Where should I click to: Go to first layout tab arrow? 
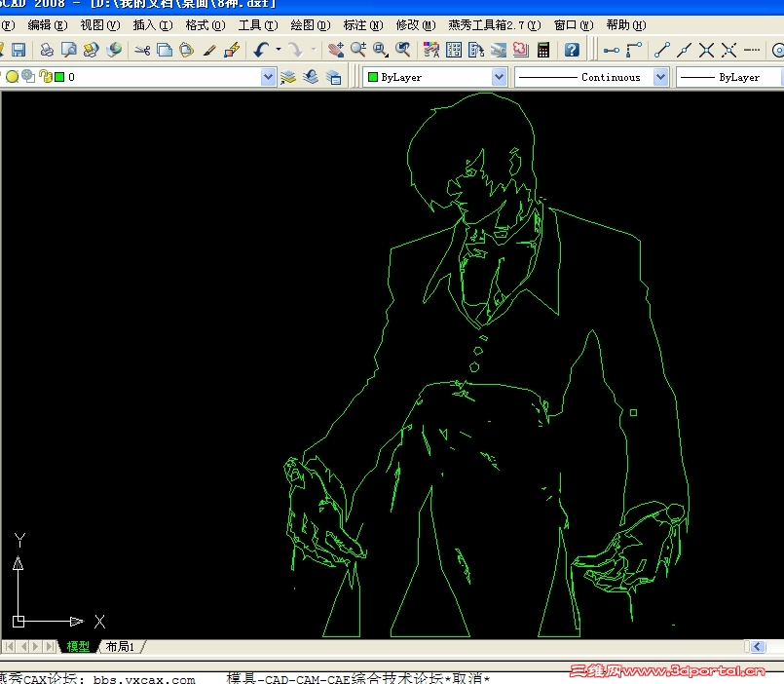(10, 646)
